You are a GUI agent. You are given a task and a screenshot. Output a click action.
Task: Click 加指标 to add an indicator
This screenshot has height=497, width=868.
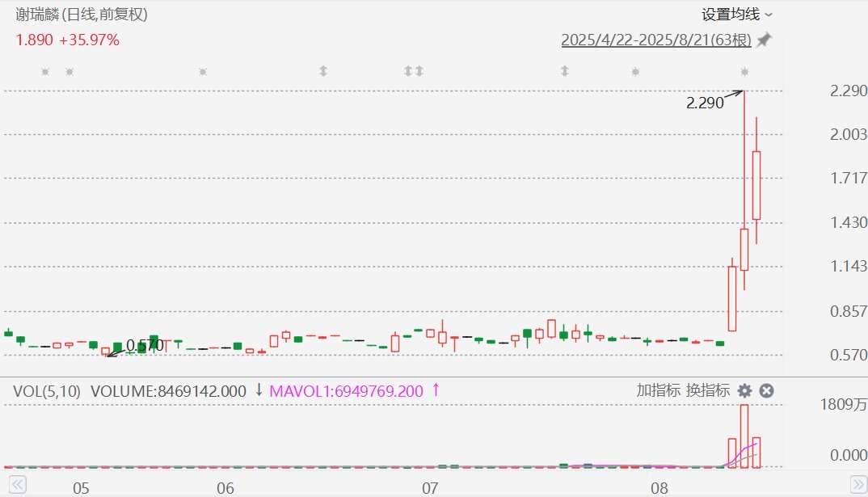(658, 390)
